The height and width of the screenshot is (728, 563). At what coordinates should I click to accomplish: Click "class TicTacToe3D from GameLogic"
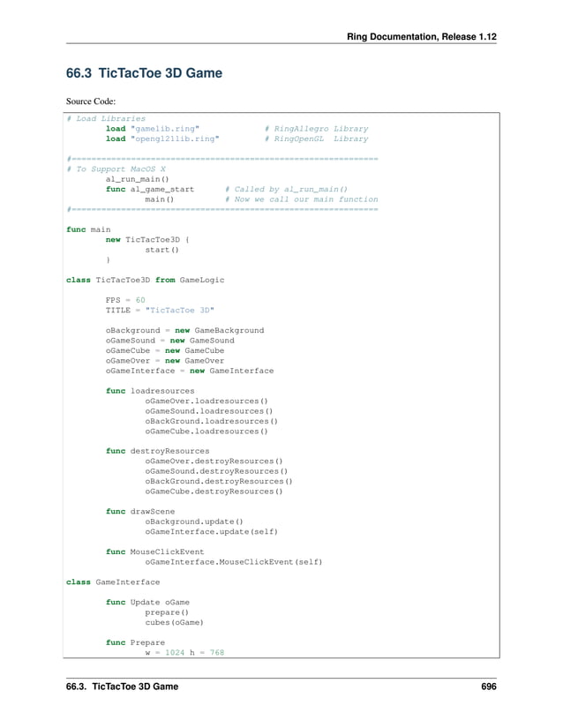point(146,280)
